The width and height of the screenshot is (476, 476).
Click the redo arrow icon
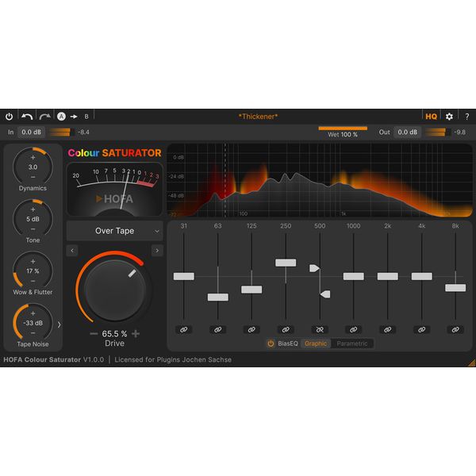point(44,116)
